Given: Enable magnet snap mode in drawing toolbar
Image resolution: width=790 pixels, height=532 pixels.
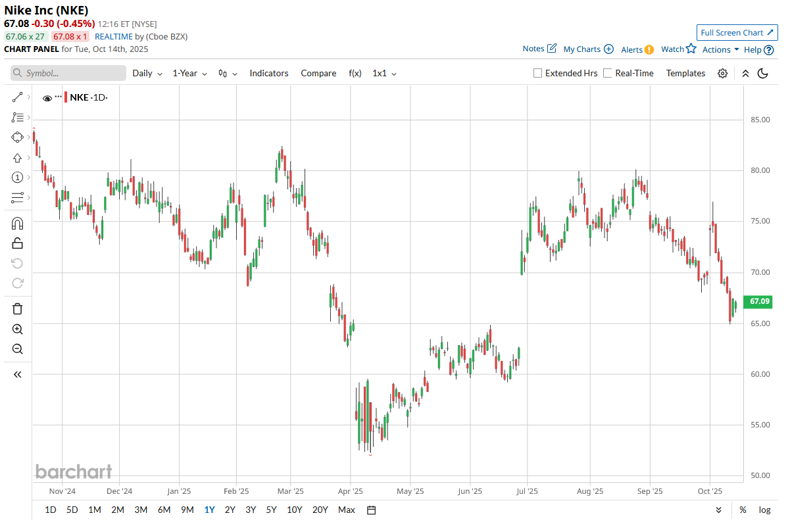Looking at the screenshot, I should tap(18, 224).
